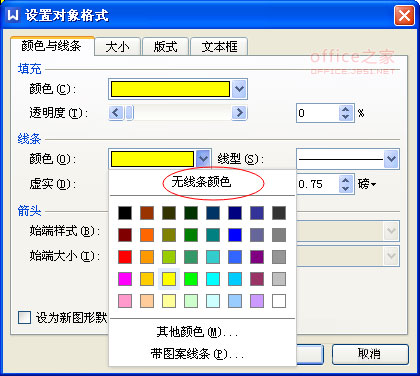This screenshot has height=376, width=420.
Task: Select the 颜色与线条 tab
Action: coord(52,46)
